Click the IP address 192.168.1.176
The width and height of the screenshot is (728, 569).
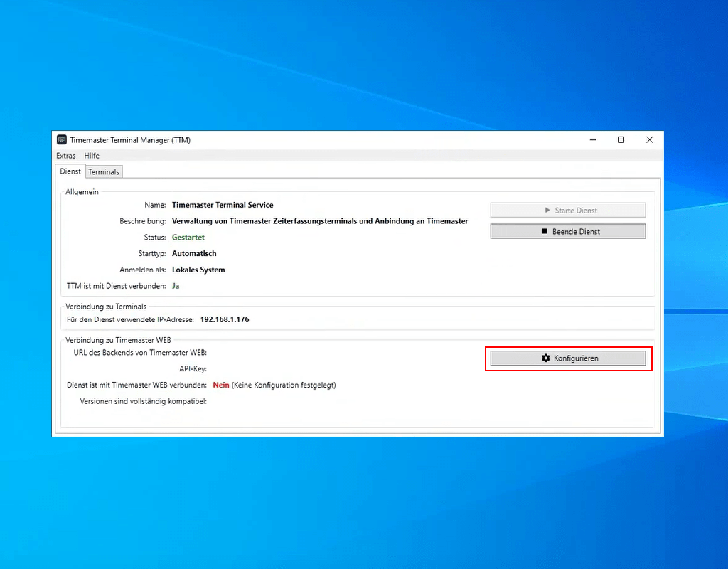225,319
